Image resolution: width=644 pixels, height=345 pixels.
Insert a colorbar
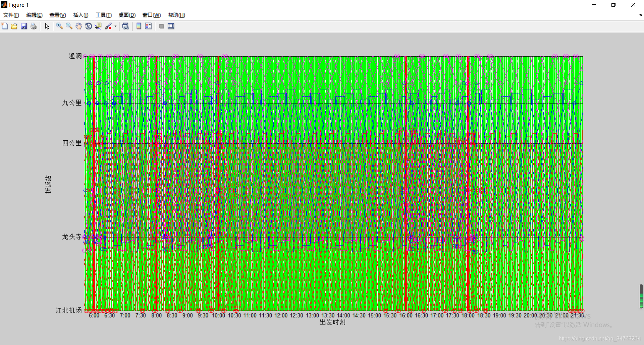pyautogui.click(x=139, y=26)
